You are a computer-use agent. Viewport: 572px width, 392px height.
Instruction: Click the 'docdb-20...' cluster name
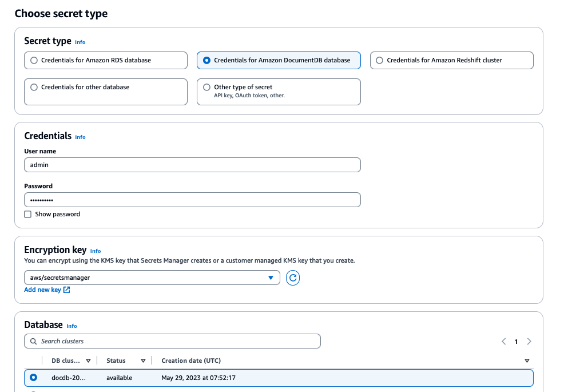(x=69, y=378)
